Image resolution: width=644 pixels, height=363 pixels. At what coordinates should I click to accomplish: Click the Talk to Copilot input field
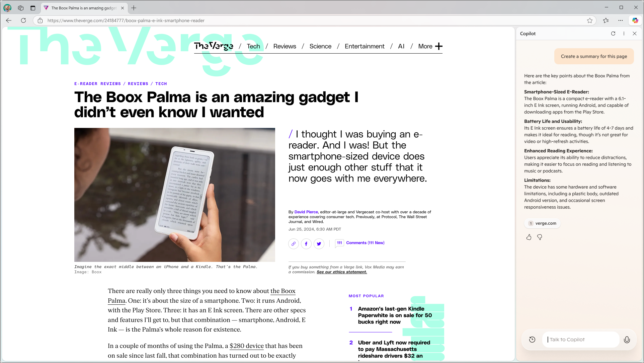coord(583,339)
